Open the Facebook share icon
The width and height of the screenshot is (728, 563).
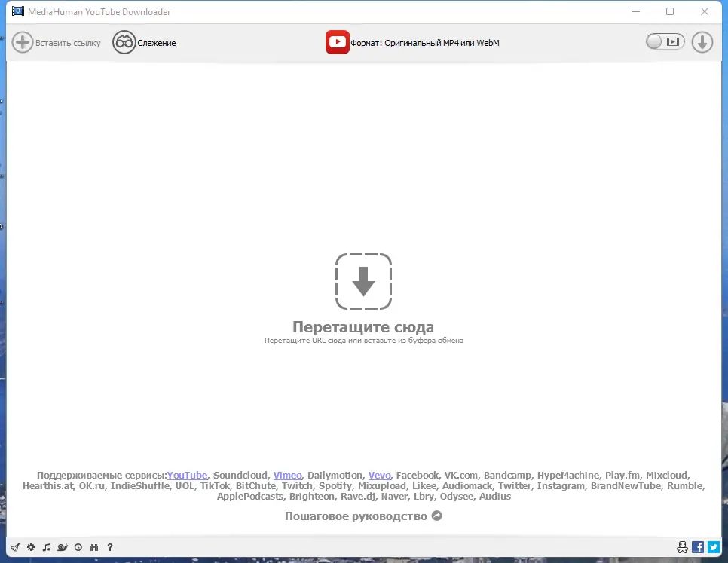[698, 547]
